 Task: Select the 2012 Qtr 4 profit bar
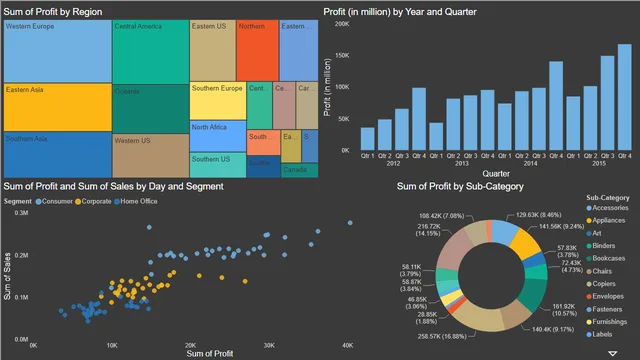(x=419, y=119)
